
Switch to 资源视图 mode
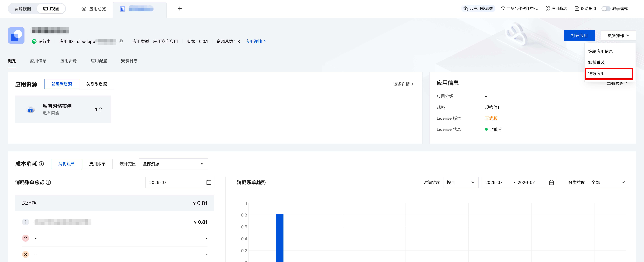point(23,9)
